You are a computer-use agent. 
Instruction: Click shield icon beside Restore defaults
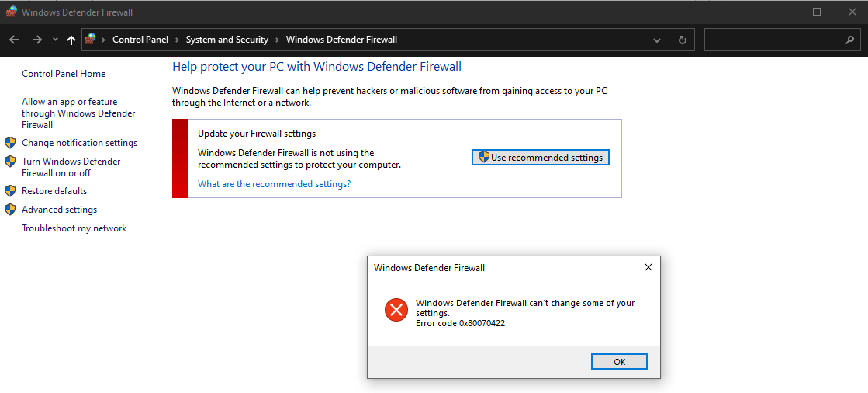(x=10, y=191)
